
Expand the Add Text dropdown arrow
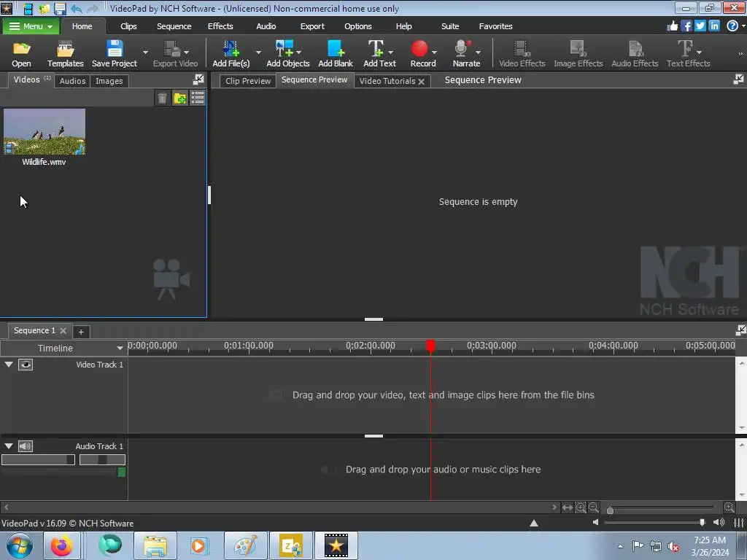(x=391, y=52)
